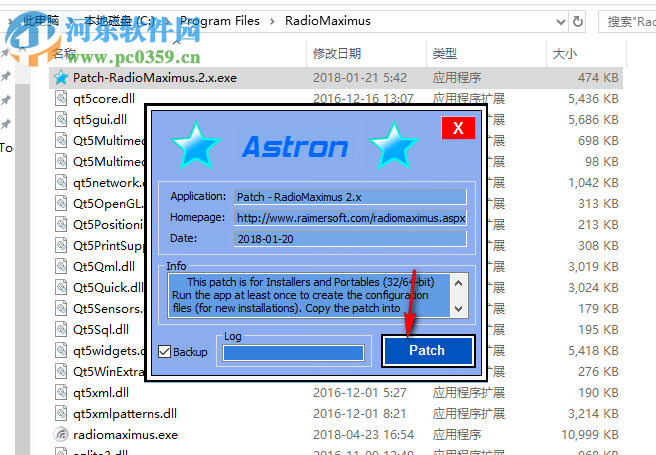Close the Astron patch dialog with red X
656x455 pixels.
(458, 128)
